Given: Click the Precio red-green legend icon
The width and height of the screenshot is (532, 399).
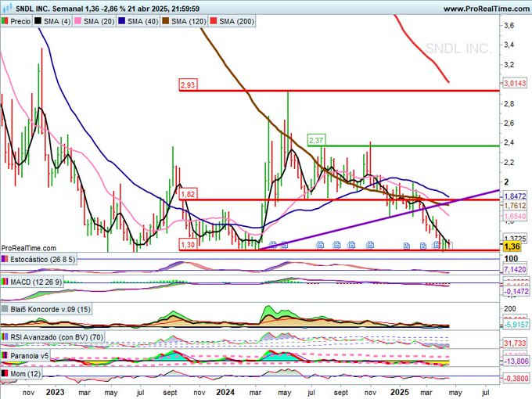Looking at the screenshot, I should point(5,21).
